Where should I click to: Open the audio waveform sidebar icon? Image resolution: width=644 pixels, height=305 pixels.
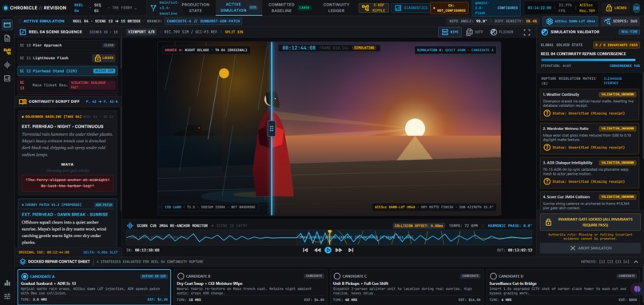tap(7, 65)
